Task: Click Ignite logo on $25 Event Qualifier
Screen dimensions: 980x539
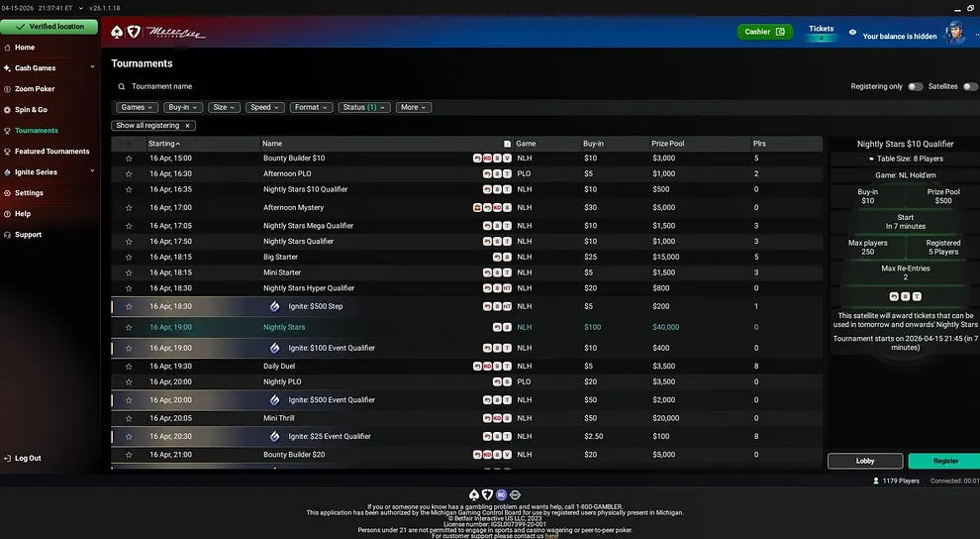Action: [274, 437]
